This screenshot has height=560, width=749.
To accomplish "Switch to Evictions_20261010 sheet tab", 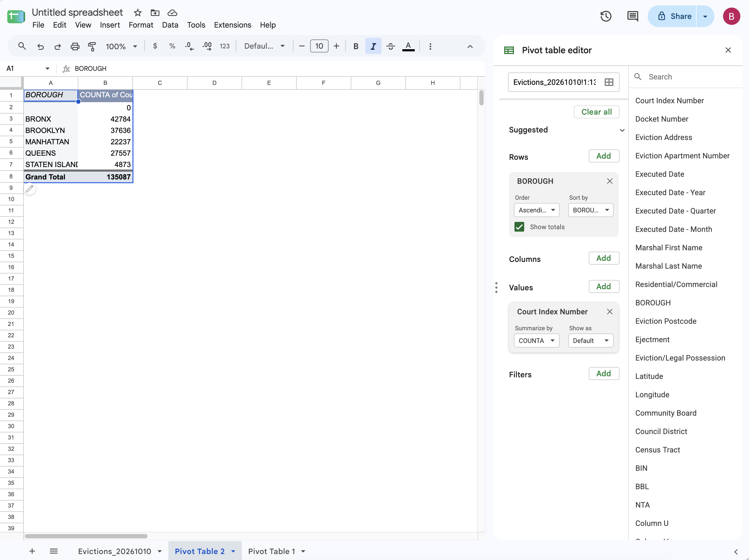I will click(115, 551).
